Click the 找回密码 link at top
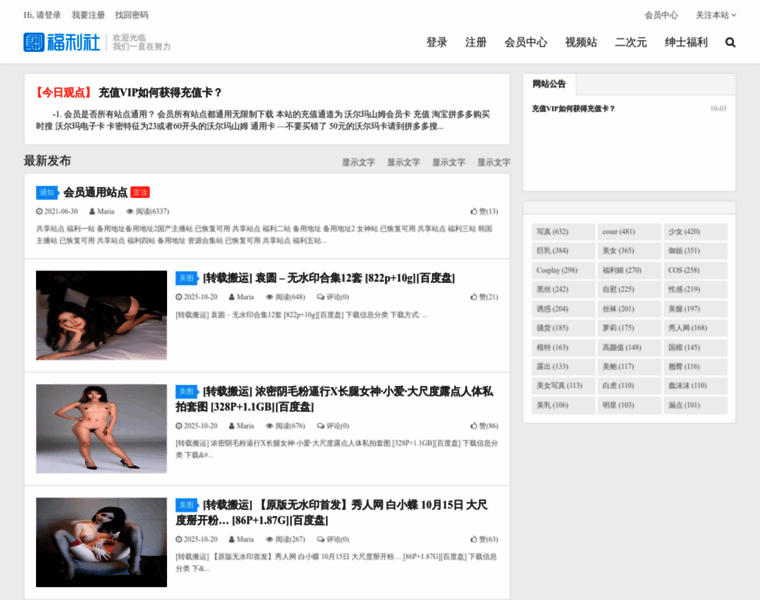 tap(131, 15)
